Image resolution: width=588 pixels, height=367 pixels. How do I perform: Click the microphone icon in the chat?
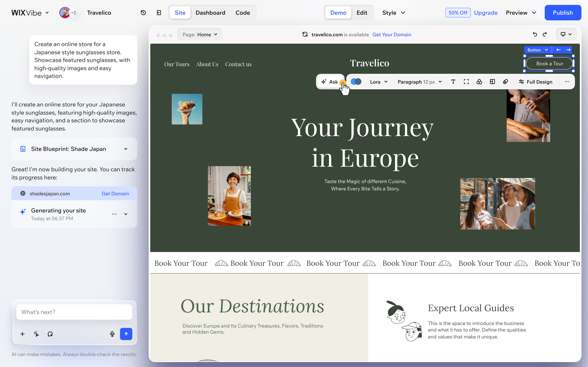[112, 334]
